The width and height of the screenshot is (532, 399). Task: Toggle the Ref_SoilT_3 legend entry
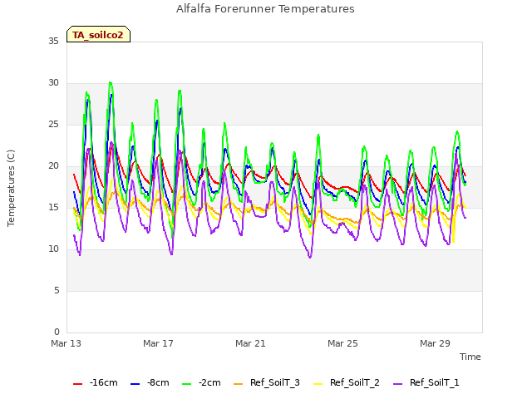267,382
